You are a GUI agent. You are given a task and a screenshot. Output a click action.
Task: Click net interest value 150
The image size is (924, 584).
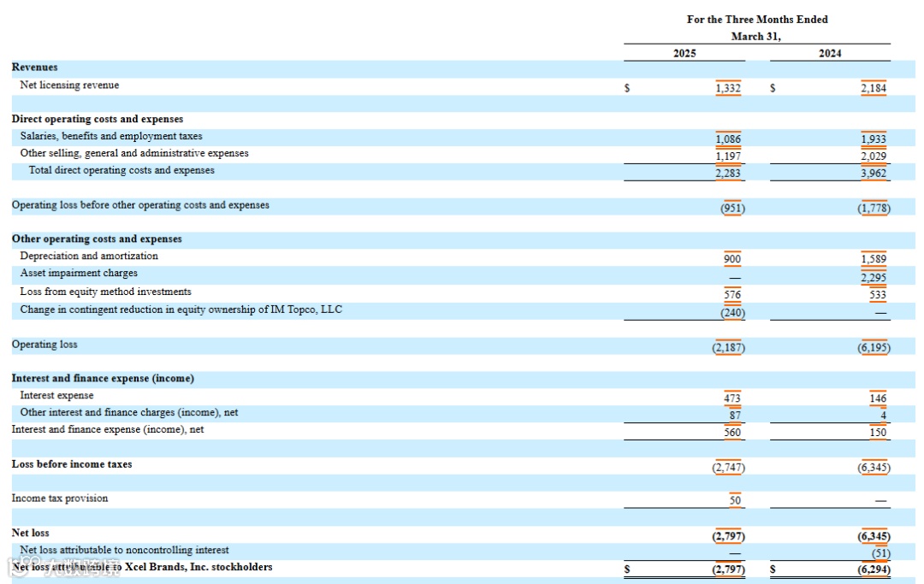[x=878, y=433]
